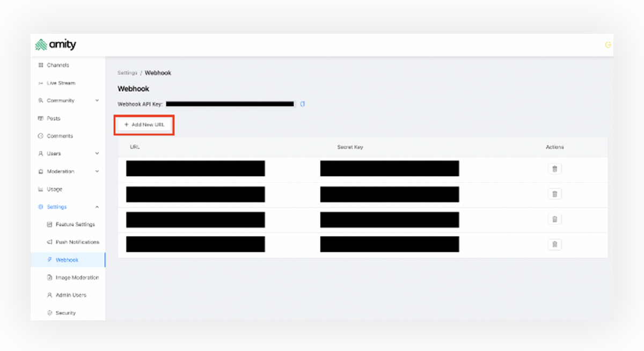
Task: Delete the first webhook URL row
Action: 555,169
